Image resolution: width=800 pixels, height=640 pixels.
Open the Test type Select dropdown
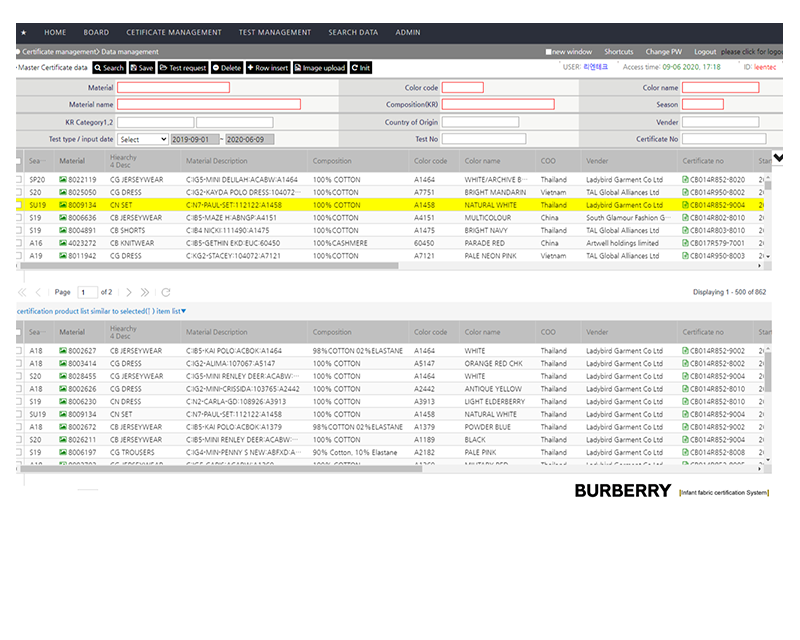coord(143,139)
